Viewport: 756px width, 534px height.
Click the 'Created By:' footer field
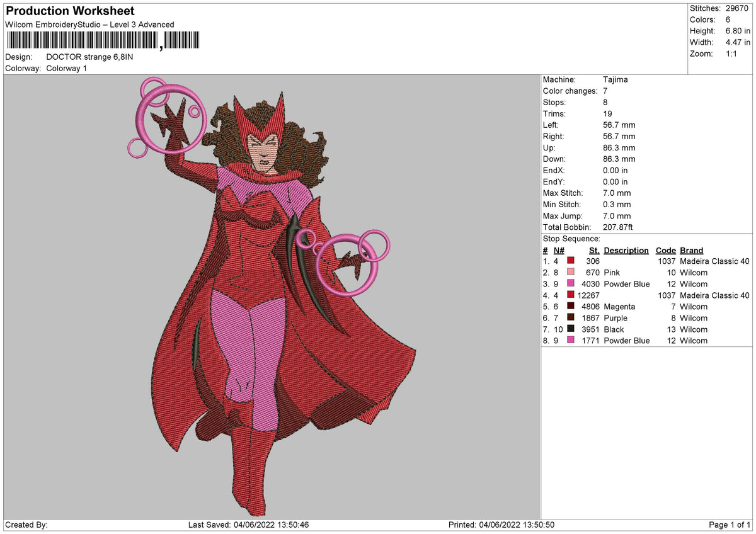coord(26,525)
